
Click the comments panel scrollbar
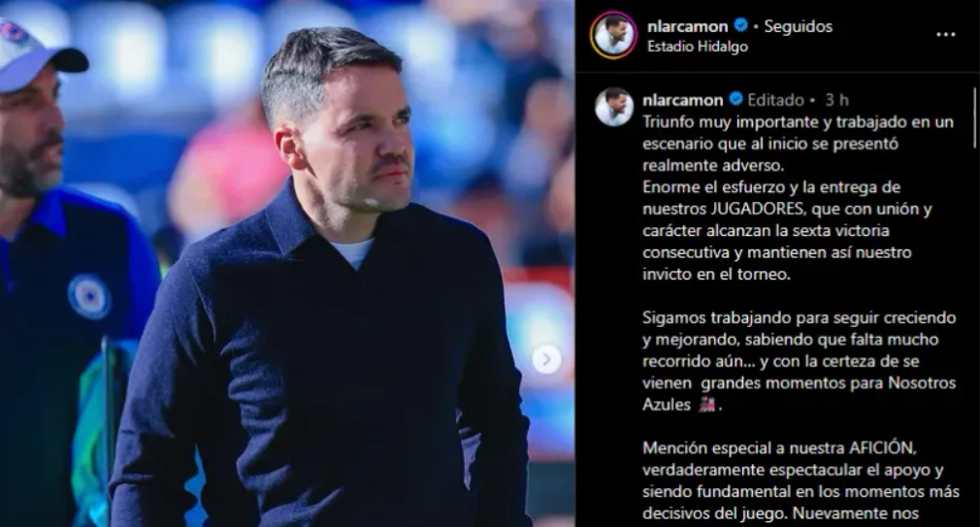(x=974, y=117)
